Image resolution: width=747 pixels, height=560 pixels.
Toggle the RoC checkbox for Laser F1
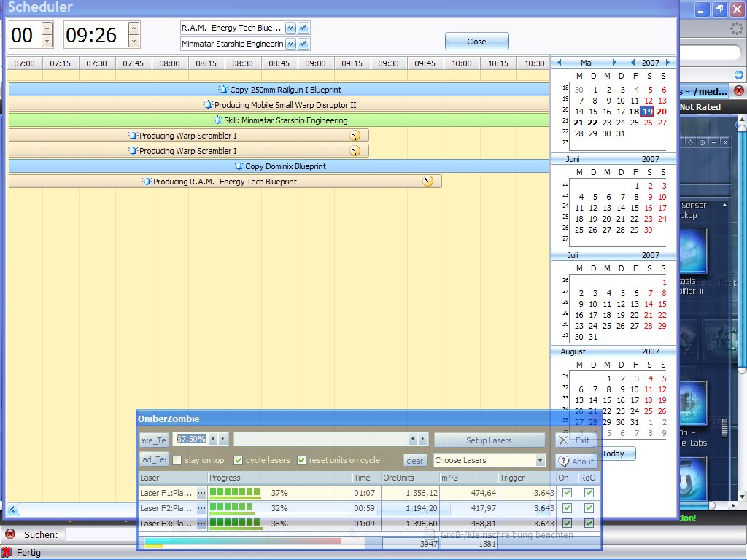point(589,493)
